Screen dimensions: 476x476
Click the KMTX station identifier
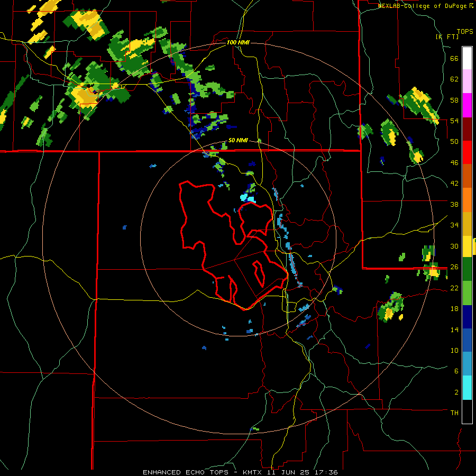254,472
